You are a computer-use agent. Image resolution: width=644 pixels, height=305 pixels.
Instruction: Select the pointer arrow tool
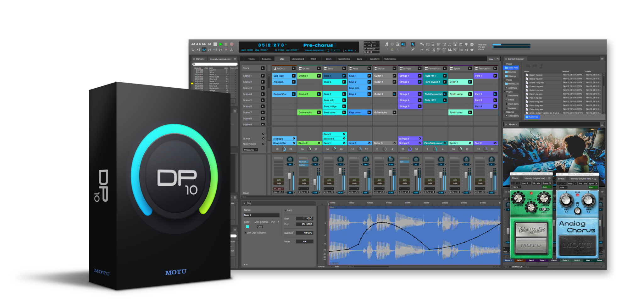pos(413,44)
